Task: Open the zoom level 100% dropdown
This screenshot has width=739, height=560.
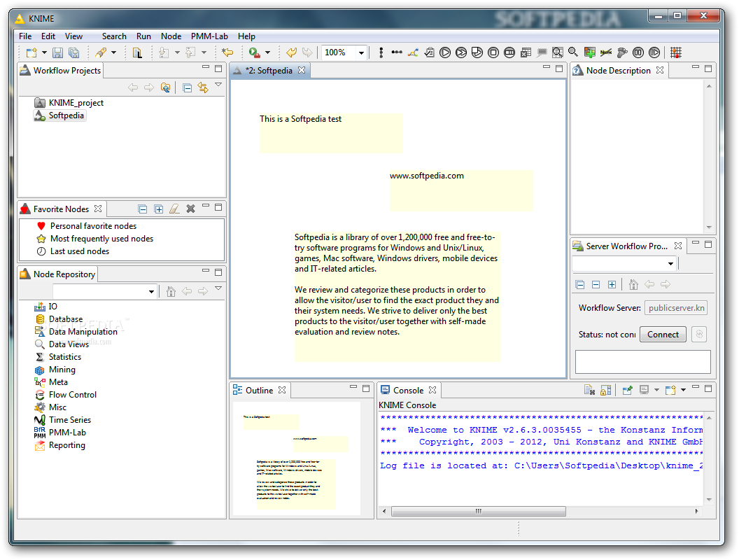Action: 361,52
